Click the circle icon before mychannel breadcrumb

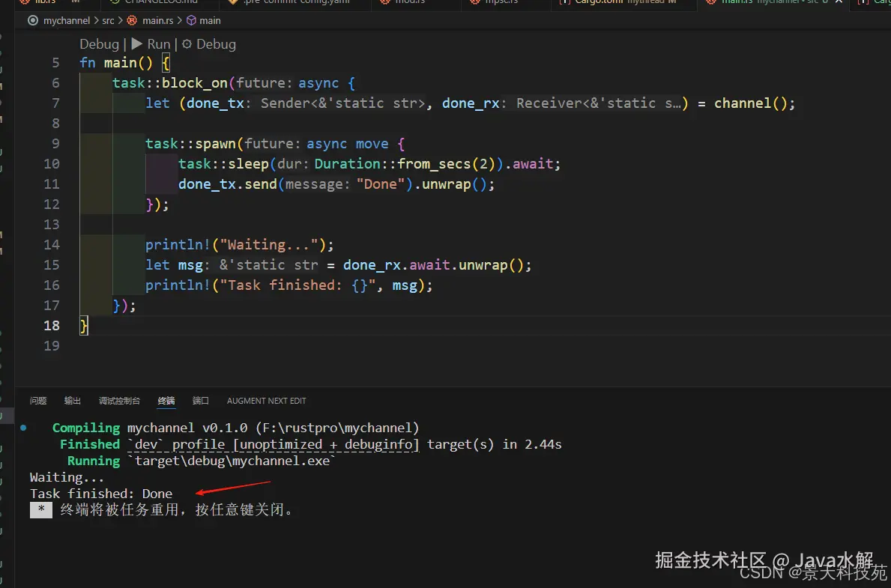point(33,20)
